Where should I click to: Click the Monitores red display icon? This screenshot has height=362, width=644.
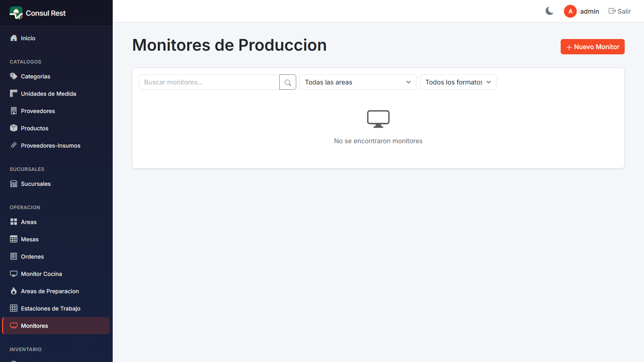tap(14, 325)
